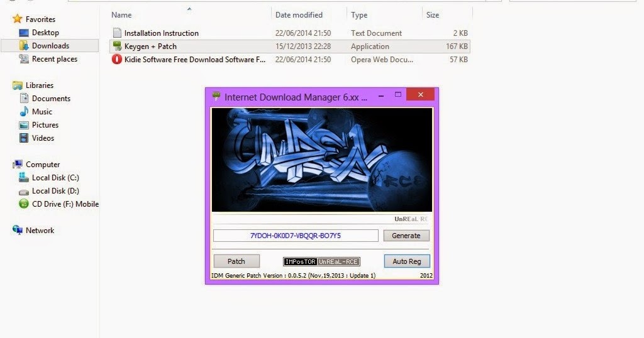644x338 pixels.
Task: Click the Local Disk (D:) drive icon
Action: [24, 191]
